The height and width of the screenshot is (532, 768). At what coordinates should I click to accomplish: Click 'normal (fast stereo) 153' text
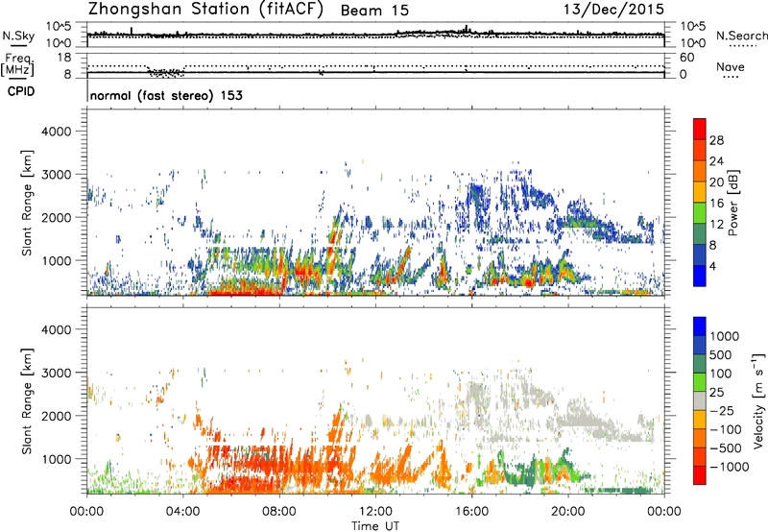[166, 95]
